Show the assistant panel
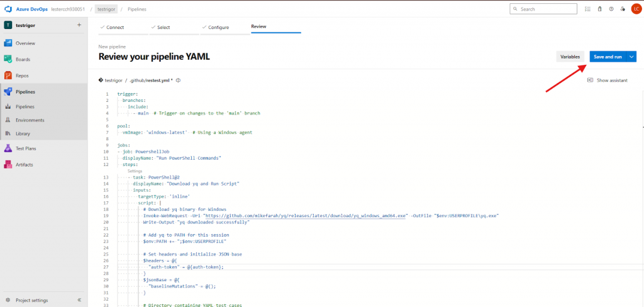Screen dimensions: 644x307 pyautogui.click(x=608, y=81)
